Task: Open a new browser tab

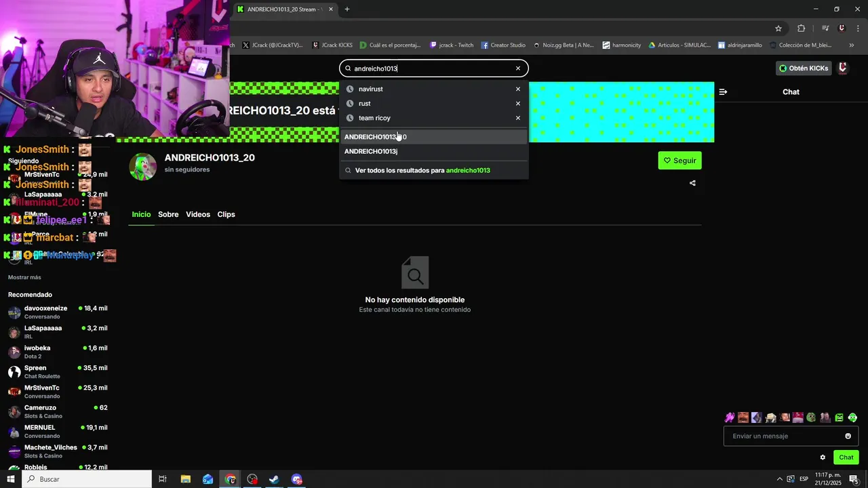Action: click(347, 9)
